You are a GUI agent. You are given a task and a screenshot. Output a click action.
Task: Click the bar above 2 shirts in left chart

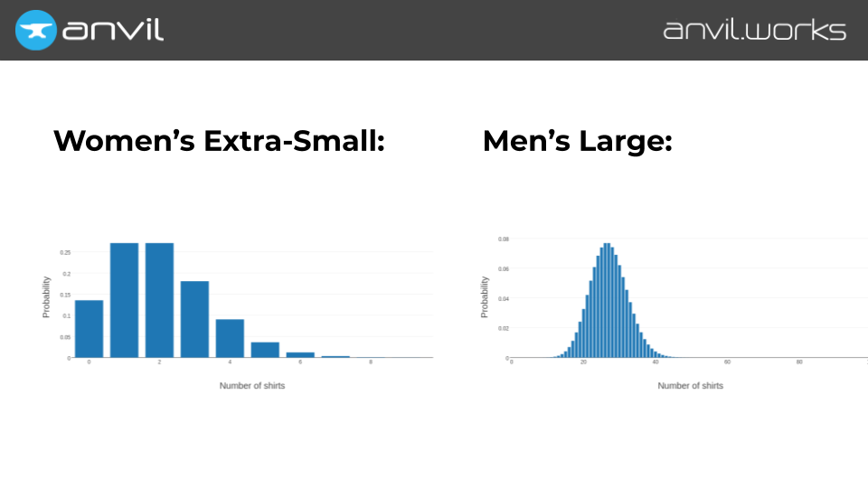pos(159,300)
